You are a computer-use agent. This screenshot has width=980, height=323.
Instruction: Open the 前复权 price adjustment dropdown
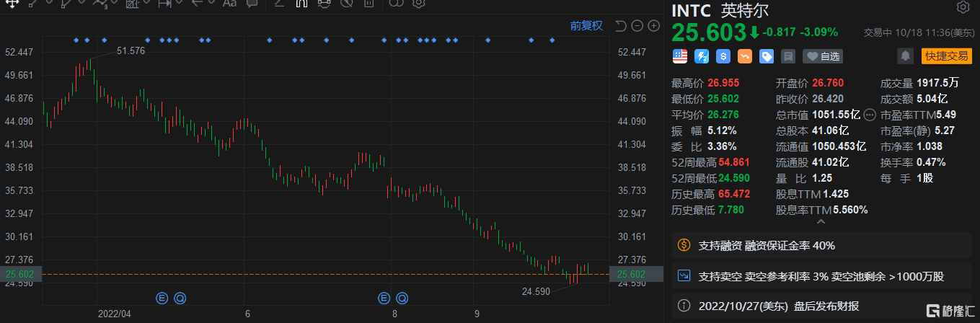click(x=586, y=26)
